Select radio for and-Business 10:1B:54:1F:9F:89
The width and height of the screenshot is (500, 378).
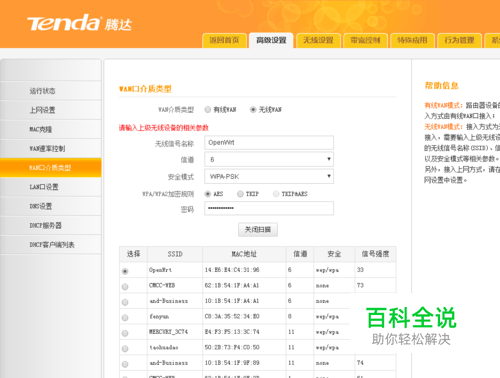tap(125, 364)
